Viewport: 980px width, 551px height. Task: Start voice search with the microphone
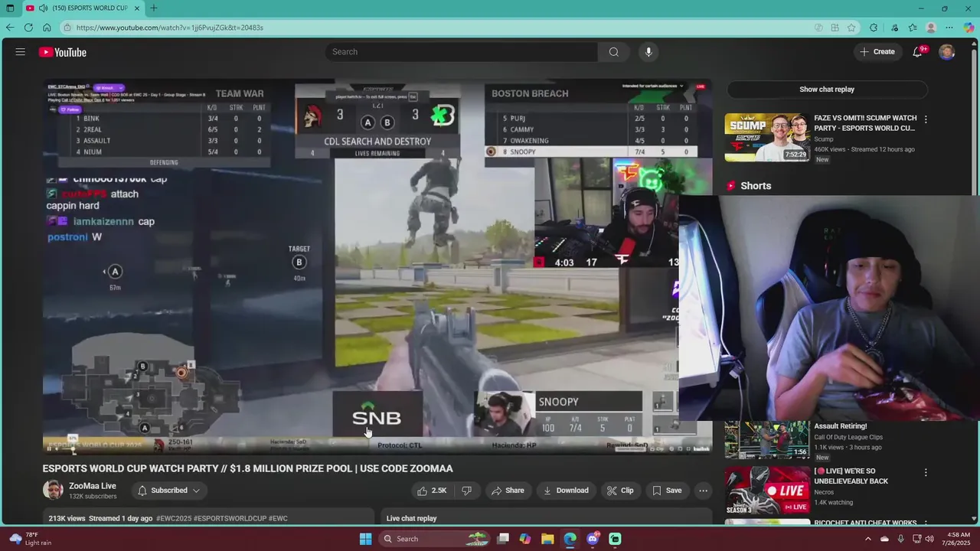[648, 52]
